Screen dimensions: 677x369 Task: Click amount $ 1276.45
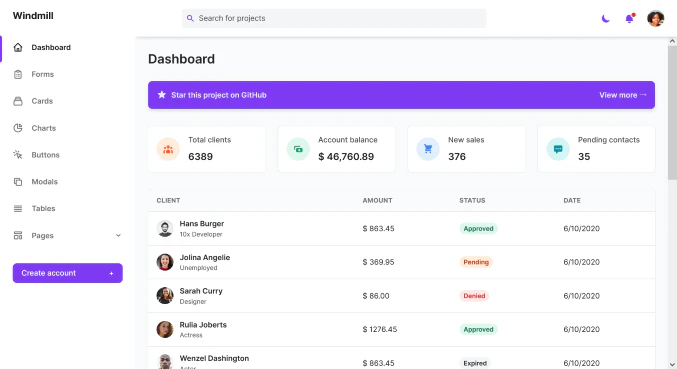point(380,329)
